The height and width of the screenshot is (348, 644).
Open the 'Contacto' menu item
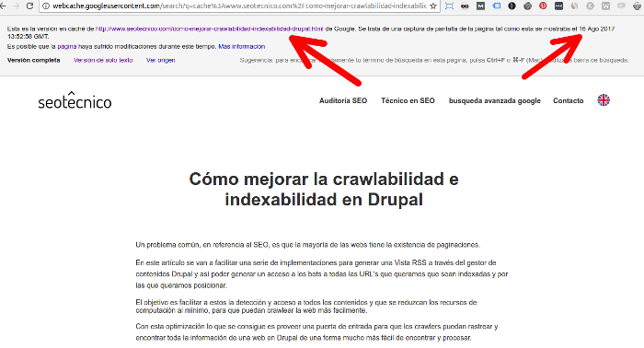click(x=568, y=100)
